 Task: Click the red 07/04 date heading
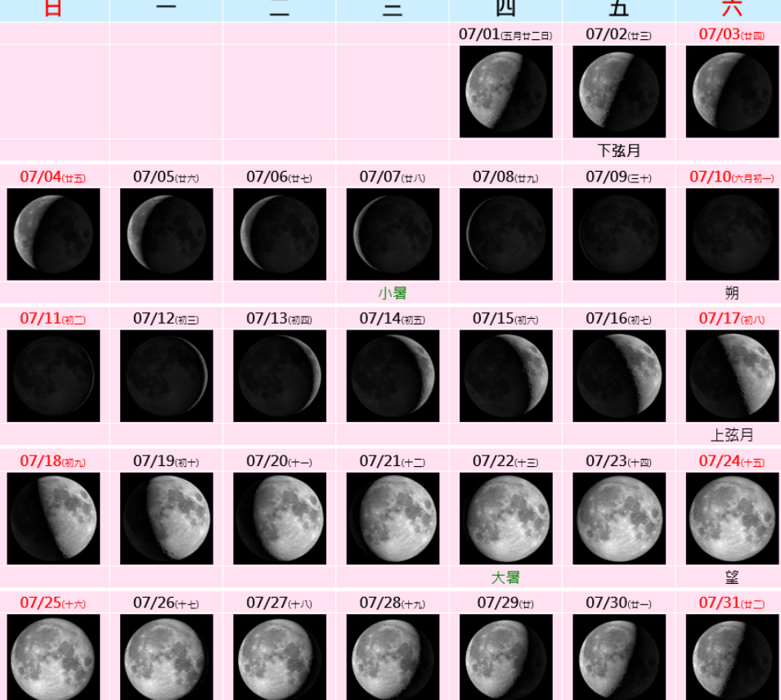tap(53, 177)
